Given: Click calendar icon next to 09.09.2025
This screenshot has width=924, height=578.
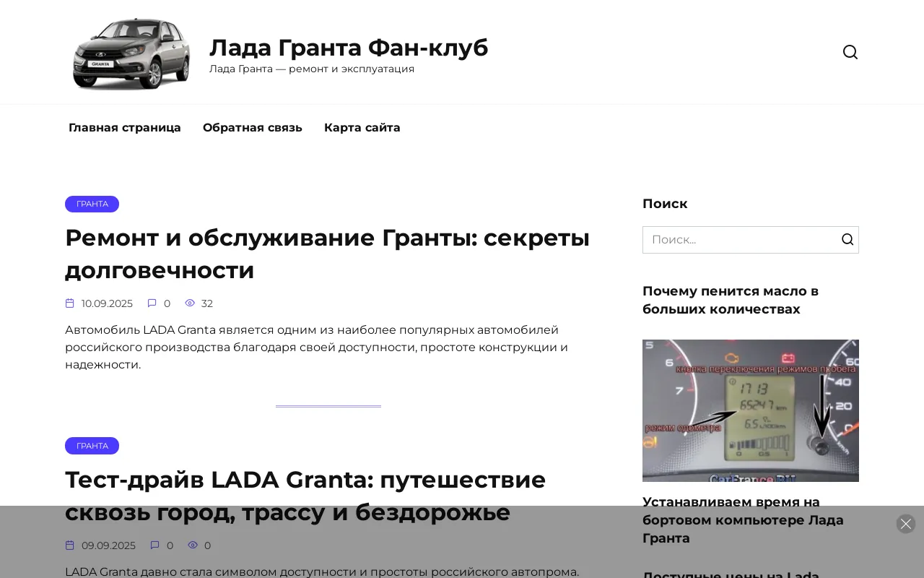Looking at the screenshot, I should coord(70,545).
